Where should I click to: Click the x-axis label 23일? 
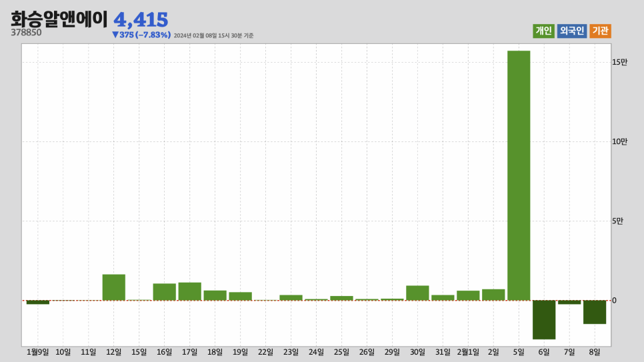coord(291,352)
